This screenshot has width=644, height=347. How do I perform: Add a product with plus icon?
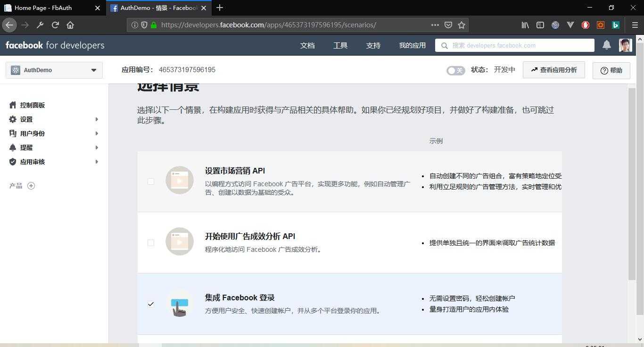tap(31, 186)
